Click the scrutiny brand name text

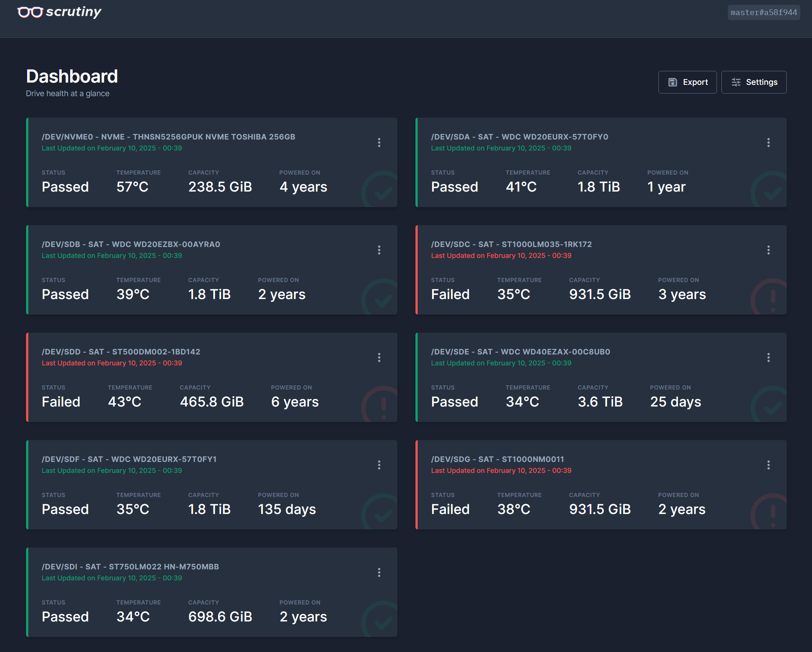tap(74, 12)
